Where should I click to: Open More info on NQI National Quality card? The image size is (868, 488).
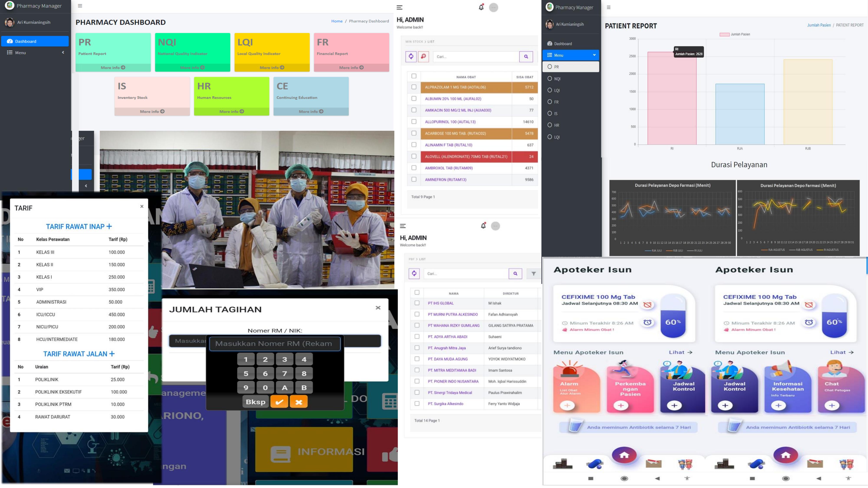click(x=192, y=67)
